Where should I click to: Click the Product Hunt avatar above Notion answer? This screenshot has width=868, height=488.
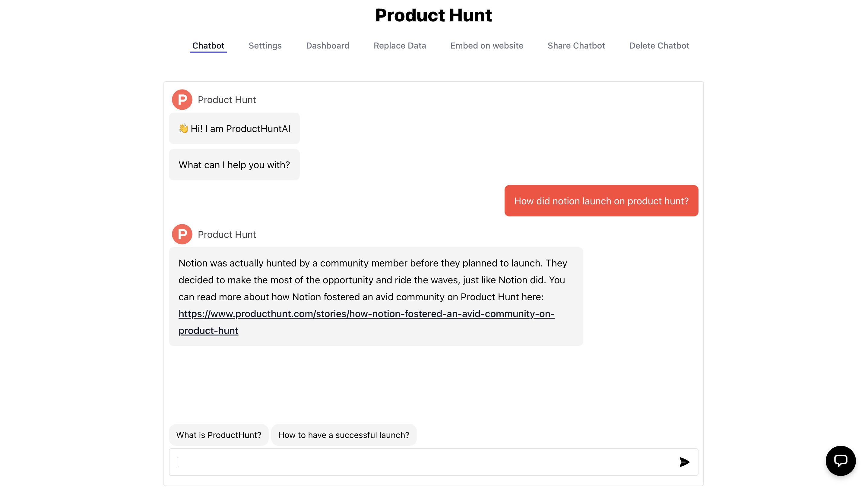(x=182, y=234)
